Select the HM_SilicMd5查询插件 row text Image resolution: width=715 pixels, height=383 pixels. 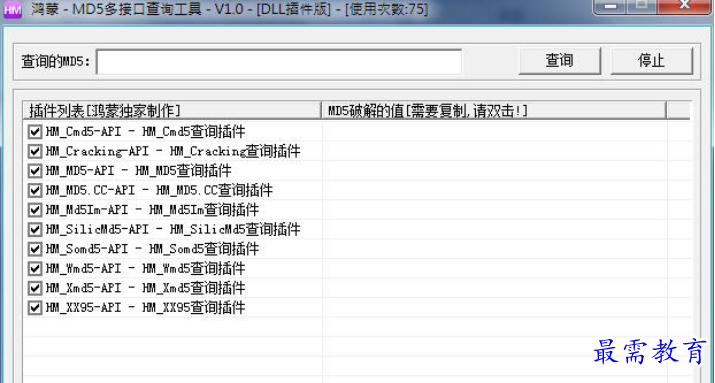click(173, 229)
